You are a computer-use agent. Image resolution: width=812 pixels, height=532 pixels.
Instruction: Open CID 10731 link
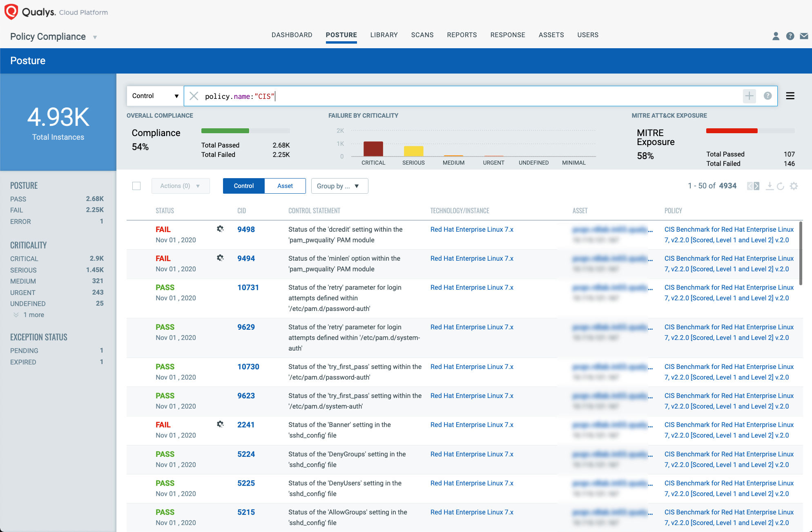[x=248, y=287]
